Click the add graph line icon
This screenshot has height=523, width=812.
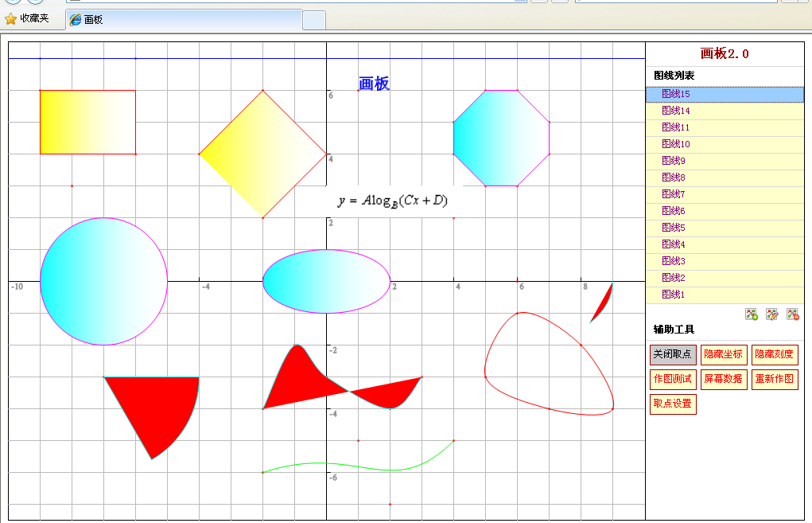[x=751, y=314]
